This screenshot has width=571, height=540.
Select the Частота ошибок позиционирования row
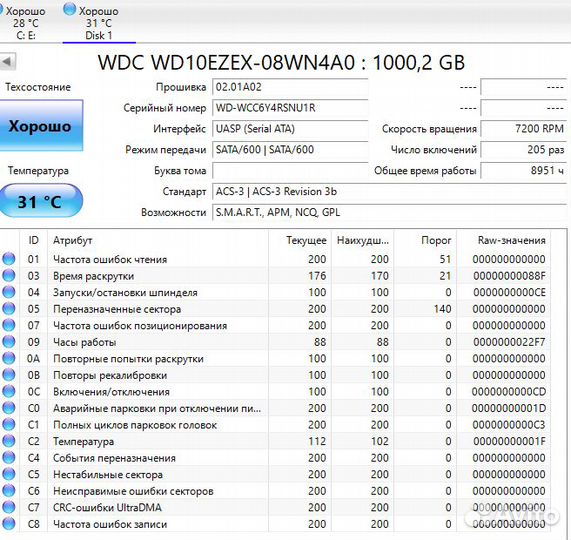pos(275,325)
